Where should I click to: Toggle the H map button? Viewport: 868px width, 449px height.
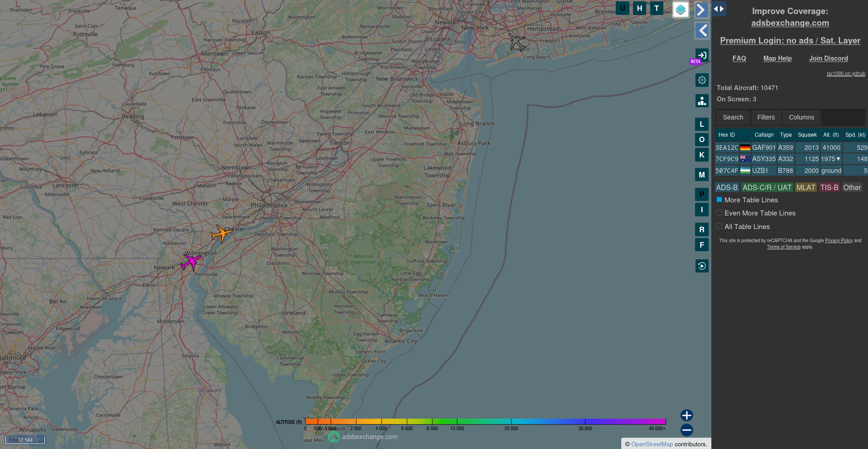639,8
